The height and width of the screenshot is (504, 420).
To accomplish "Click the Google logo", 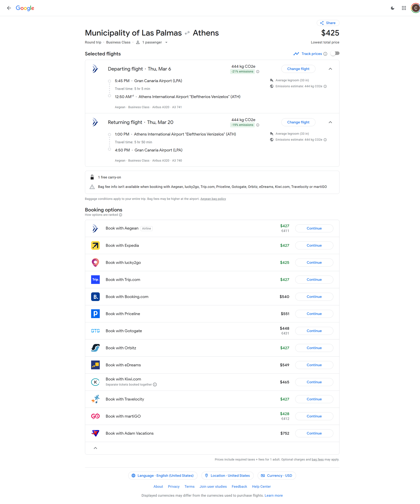I will pos(25,8).
